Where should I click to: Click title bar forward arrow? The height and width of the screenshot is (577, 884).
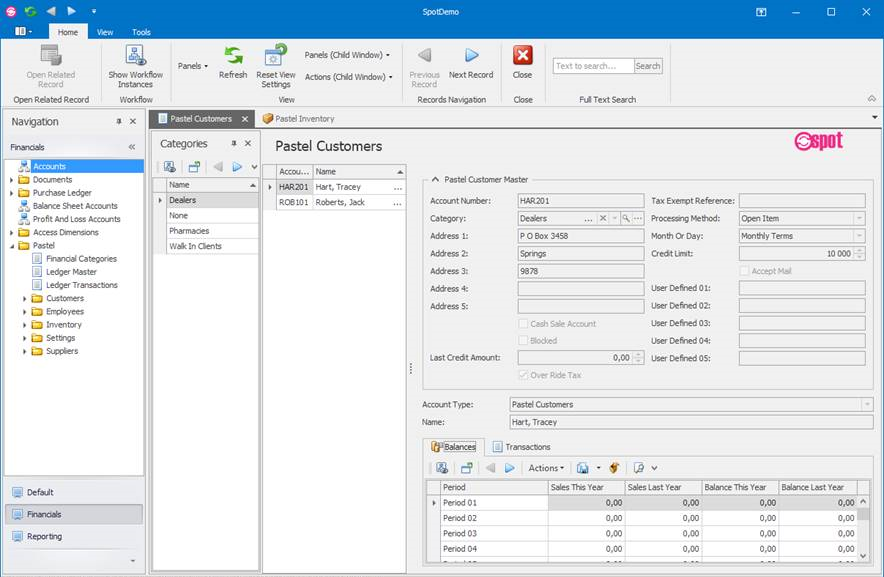[71, 11]
